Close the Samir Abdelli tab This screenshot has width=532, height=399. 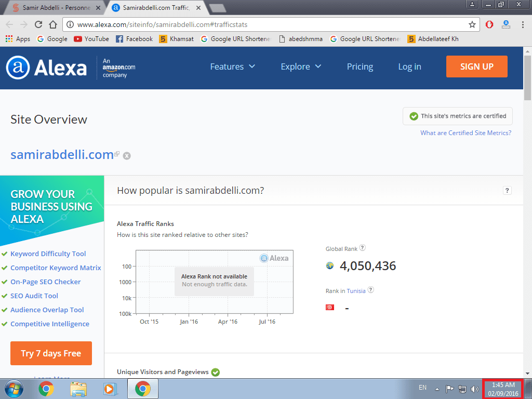pyautogui.click(x=98, y=7)
